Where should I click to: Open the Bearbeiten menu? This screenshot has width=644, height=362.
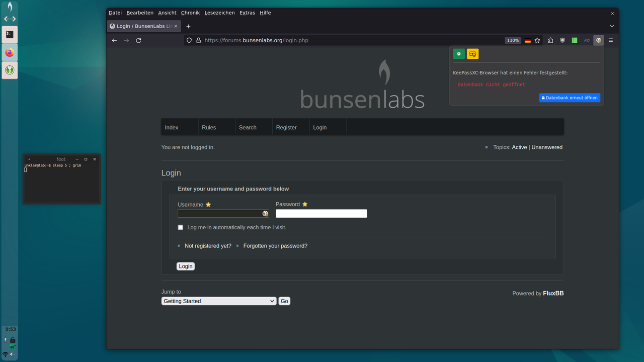(x=140, y=13)
